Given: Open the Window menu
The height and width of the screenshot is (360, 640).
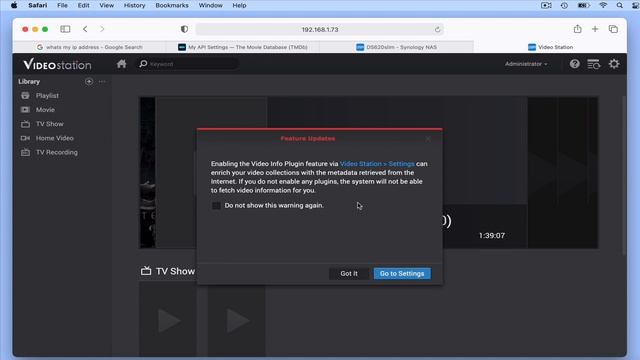Looking at the screenshot, I should click(210, 5).
